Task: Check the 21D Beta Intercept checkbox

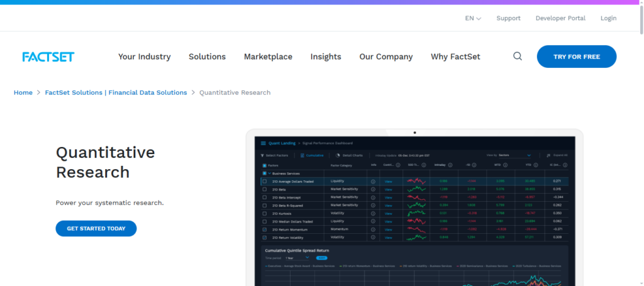Action: [265, 197]
